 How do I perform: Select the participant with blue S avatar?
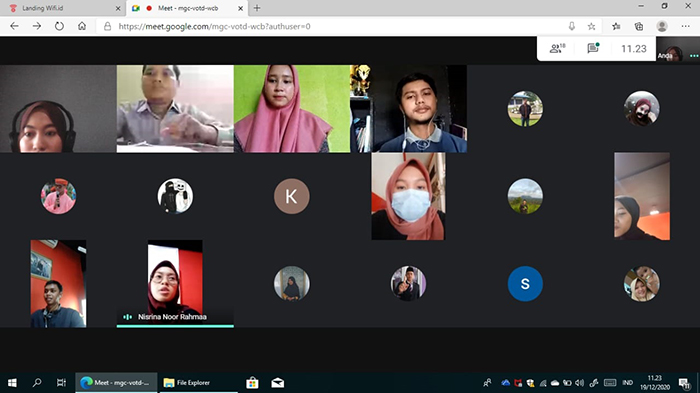(x=525, y=284)
